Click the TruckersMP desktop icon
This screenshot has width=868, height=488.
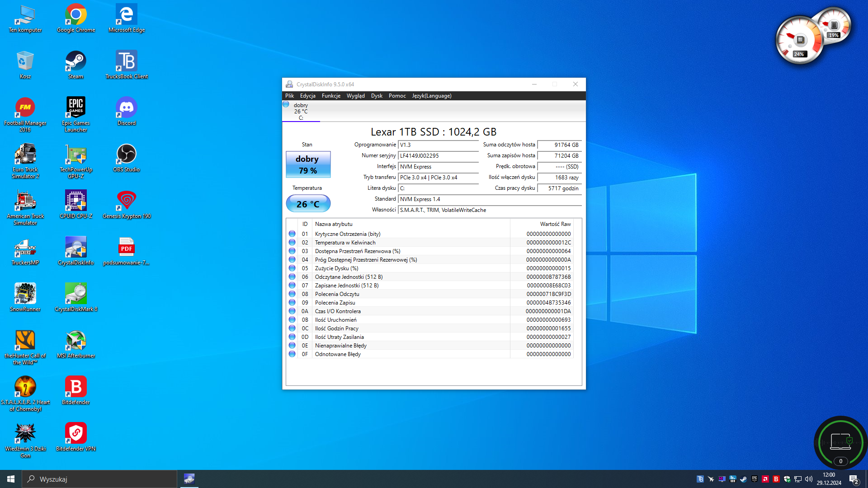[x=25, y=252]
